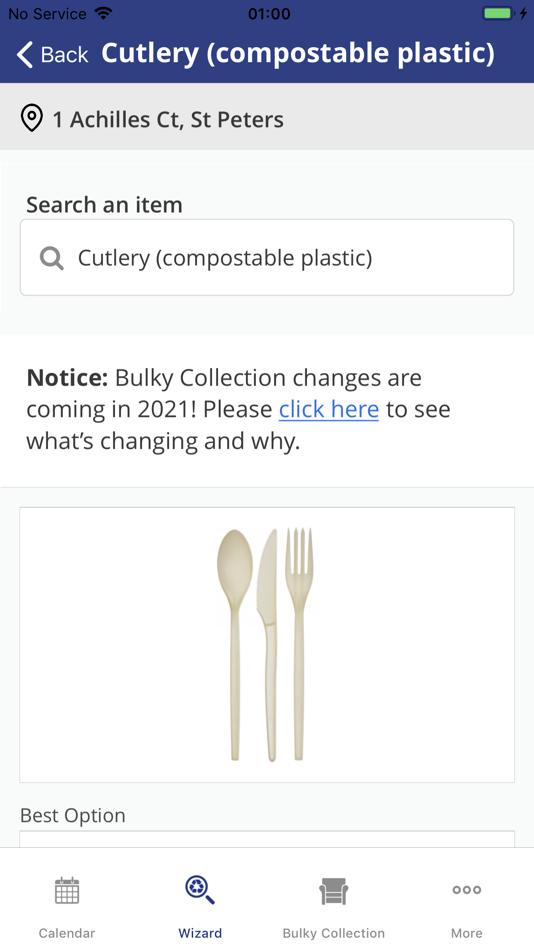Tap the clock time in status bar
This screenshot has height=950, width=534.
tap(269, 13)
